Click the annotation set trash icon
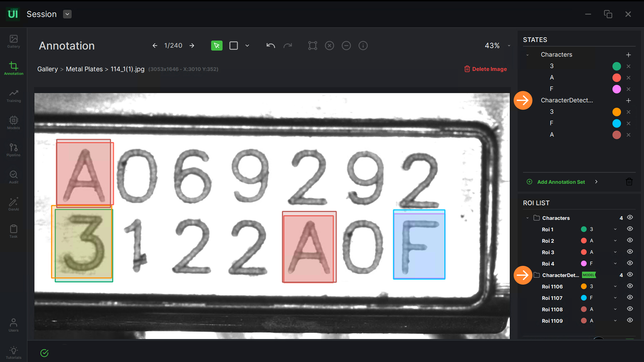This screenshot has width=644, height=362. coord(629,182)
